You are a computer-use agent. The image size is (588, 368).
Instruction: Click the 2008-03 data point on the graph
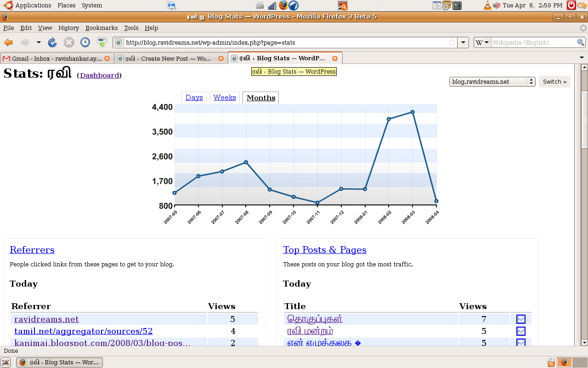[x=413, y=112]
